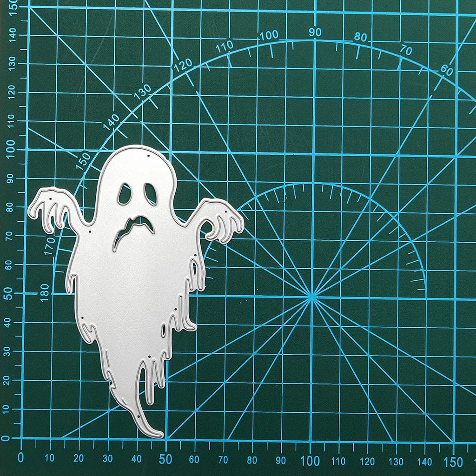Click the protractor's 80 degree label
Image resolution: width=476 pixels, height=476 pixels.
[x=361, y=37]
